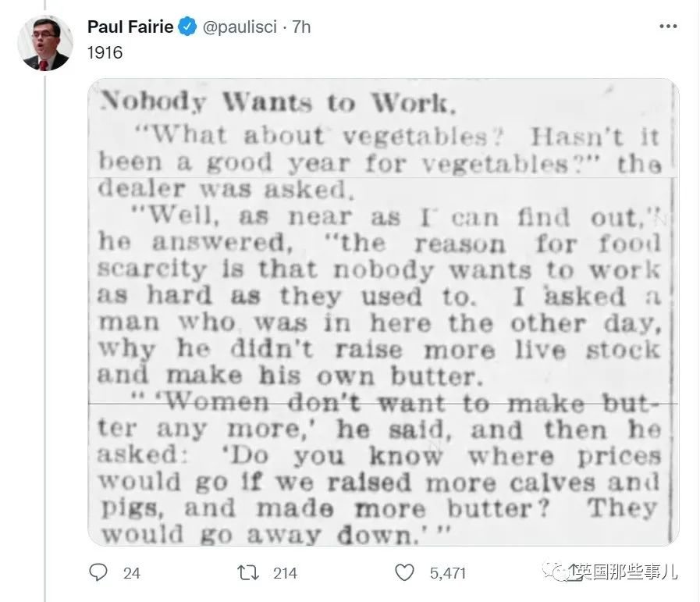700x602 pixels.
Task: Click the like count 5,471
Action: 447,573
